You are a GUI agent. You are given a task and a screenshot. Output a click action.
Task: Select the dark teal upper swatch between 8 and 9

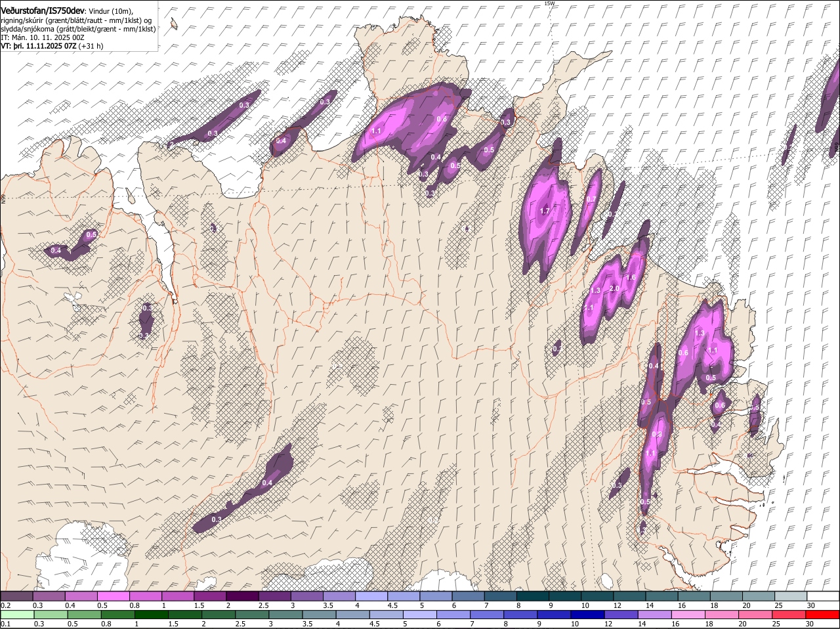pyautogui.click(x=533, y=596)
